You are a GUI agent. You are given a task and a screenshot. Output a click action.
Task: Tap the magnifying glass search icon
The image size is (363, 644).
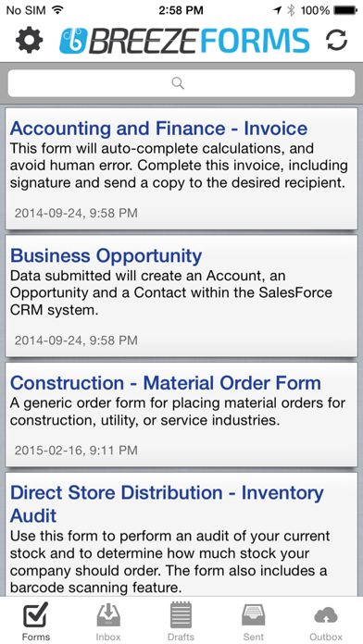pos(178,83)
